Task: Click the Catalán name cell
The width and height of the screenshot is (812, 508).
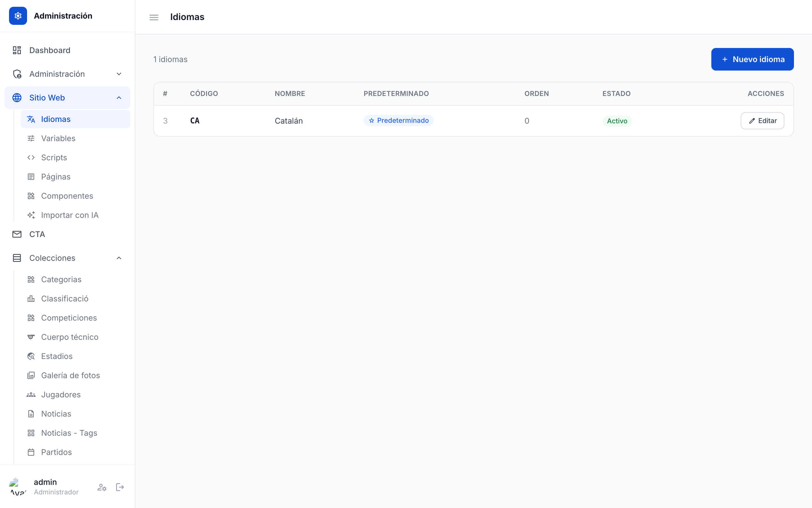Action: pos(288,121)
